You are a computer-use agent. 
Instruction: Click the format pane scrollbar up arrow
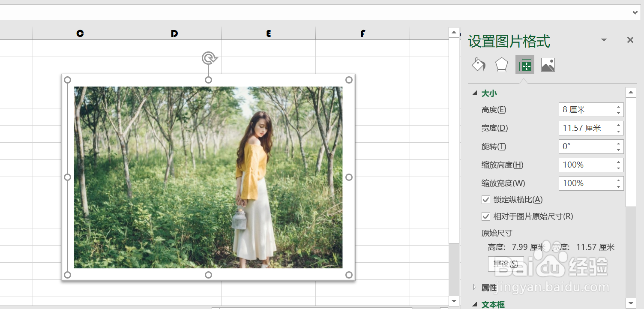pyautogui.click(x=631, y=93)
